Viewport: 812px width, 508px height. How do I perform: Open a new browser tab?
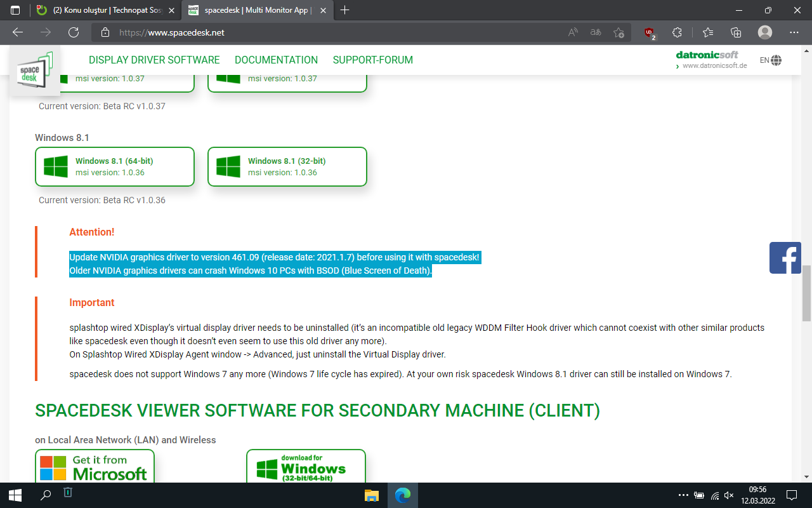(345, 10)
